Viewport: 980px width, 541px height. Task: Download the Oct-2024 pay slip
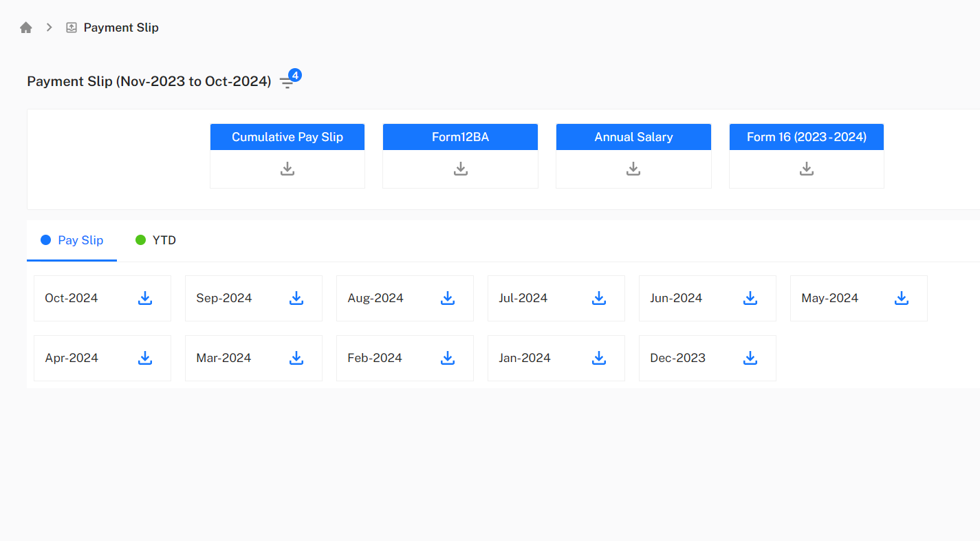click(144, 298)
